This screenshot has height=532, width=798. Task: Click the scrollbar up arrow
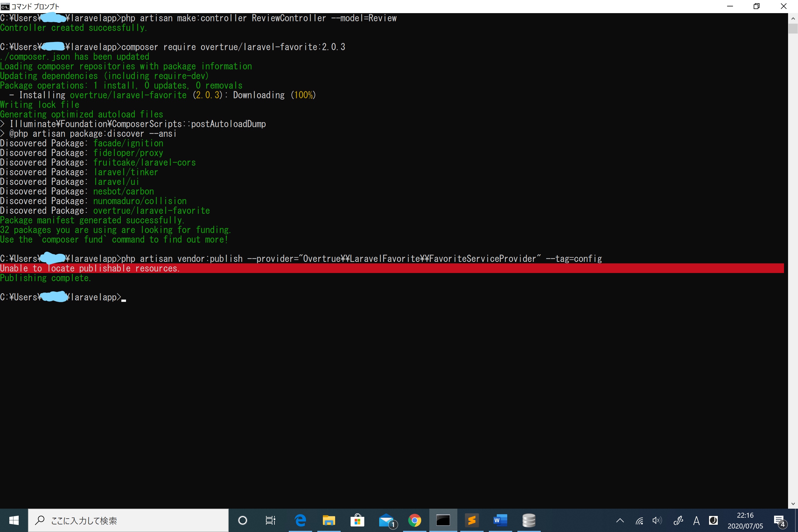[x=793, y=18]
